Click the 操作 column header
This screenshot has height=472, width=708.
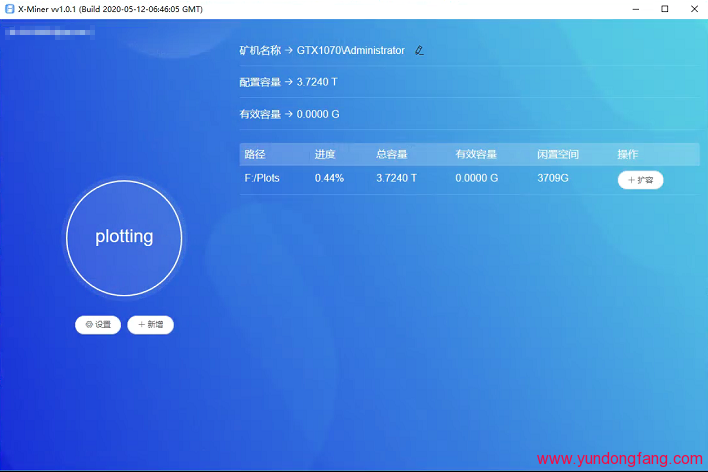click(627, 155)
